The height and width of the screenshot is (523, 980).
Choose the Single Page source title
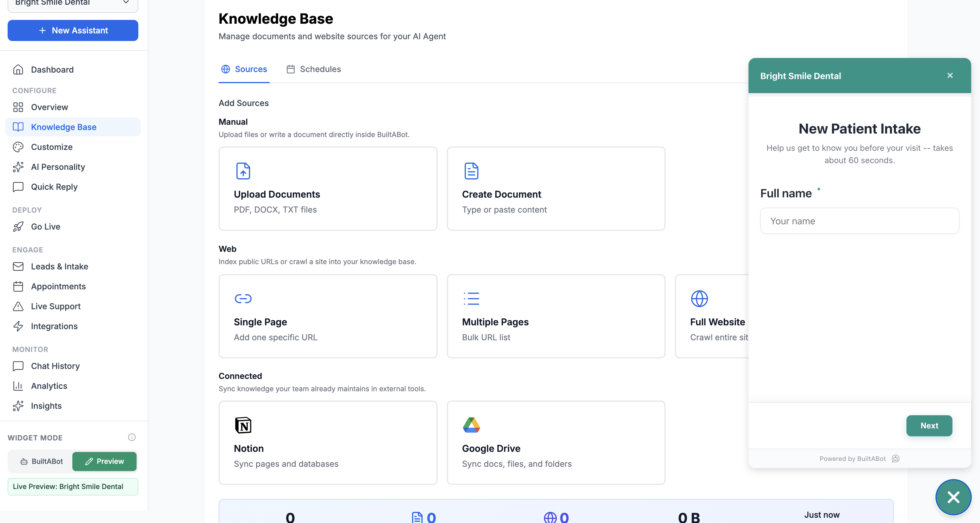coord(260,322)
